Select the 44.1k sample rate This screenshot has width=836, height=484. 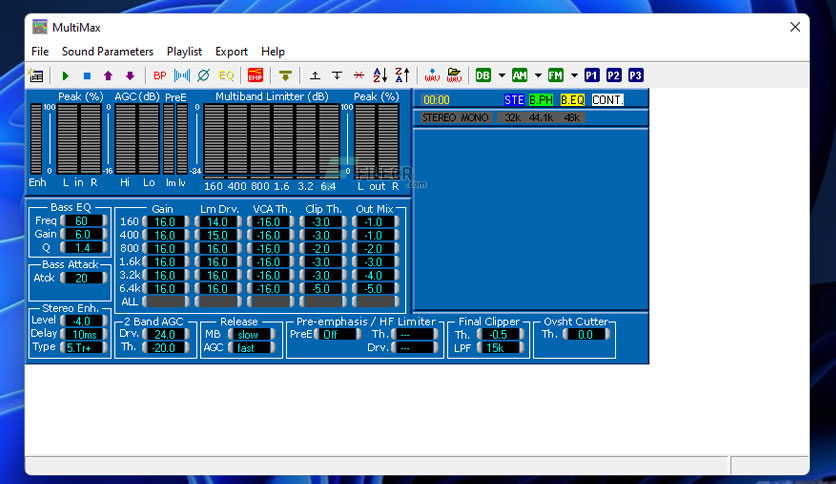(x=541, y=118)
